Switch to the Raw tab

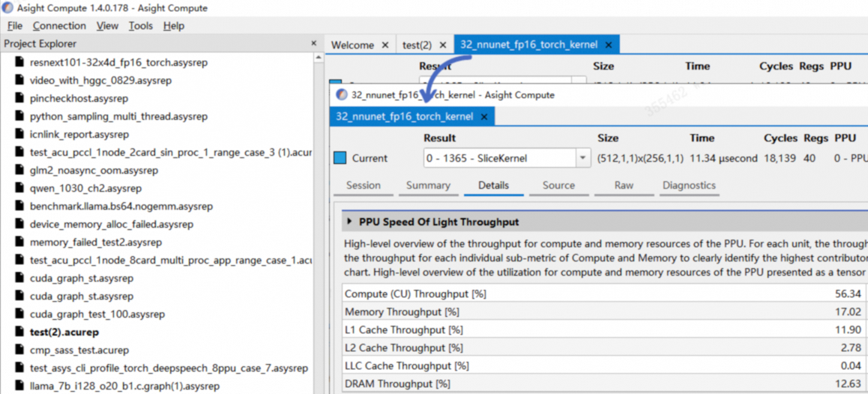point(624,185)
